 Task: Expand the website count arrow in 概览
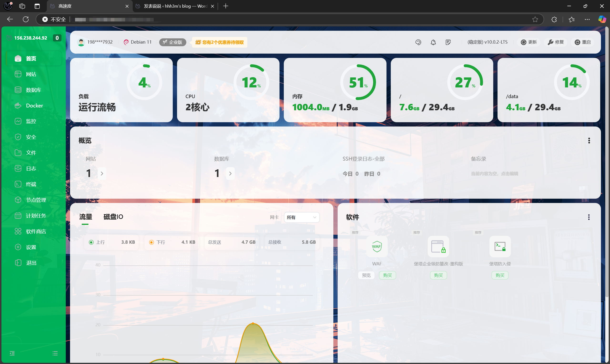point(102,174)
